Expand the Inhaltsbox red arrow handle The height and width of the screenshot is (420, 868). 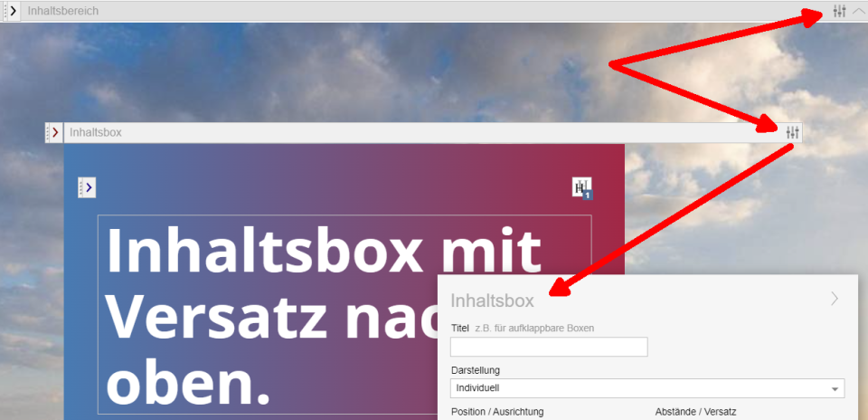[53, 132]
